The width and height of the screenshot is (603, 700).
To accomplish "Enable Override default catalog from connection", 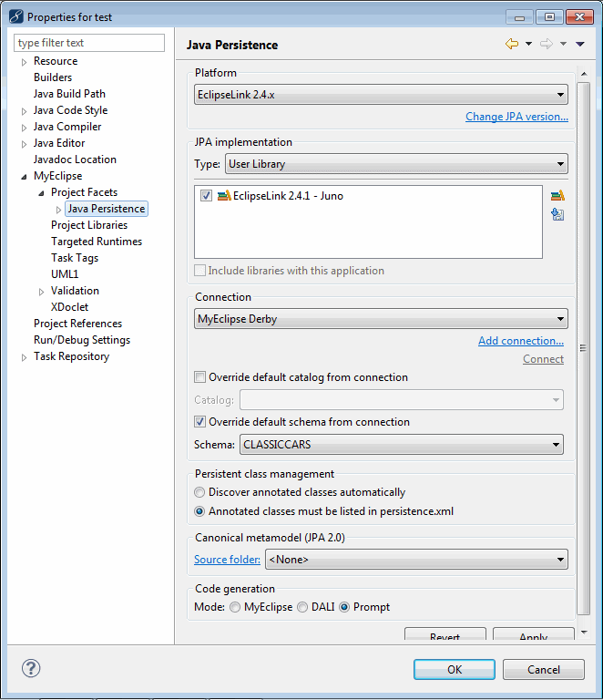I will [x=200, y=377].
